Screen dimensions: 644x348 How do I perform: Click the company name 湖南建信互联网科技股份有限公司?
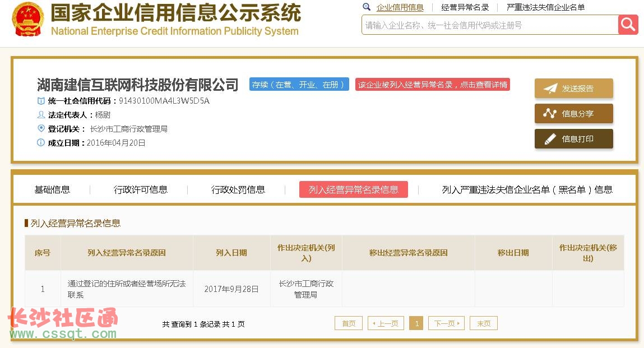click(137, 85)
